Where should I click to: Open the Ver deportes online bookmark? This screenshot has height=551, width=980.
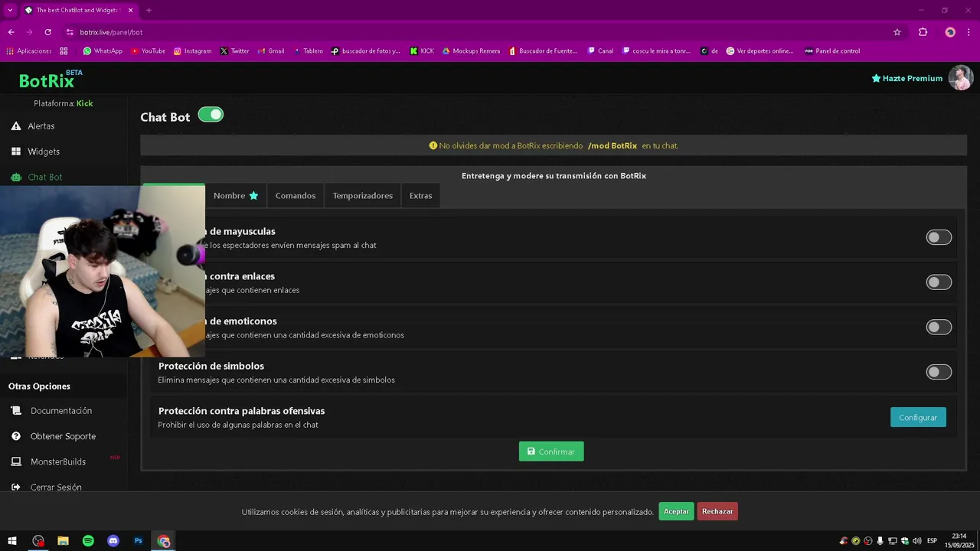point(759,51)
